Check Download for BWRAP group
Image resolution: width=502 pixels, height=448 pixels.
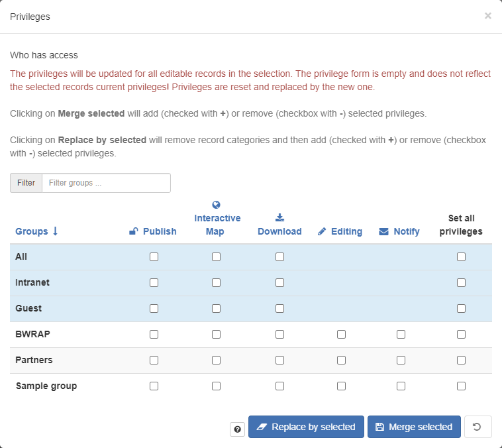point(280,334)
